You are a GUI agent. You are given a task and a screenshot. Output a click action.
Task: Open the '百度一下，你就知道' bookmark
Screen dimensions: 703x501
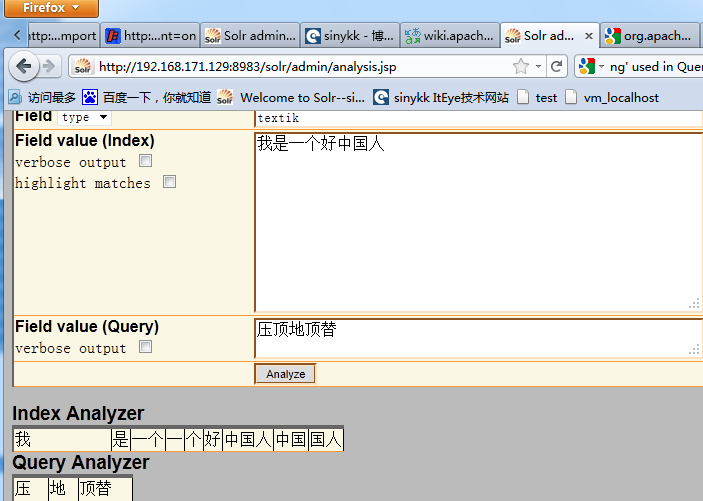pos(146,97)
